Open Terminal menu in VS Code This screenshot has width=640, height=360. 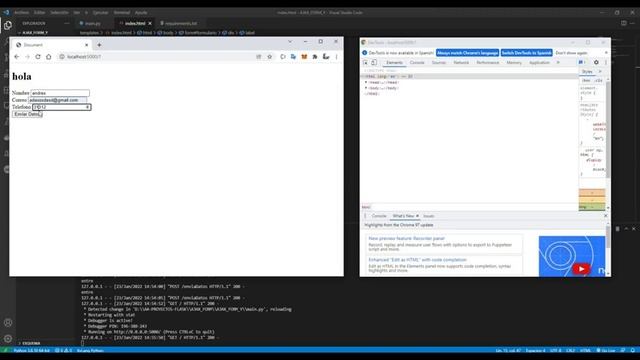click(122, 13)
